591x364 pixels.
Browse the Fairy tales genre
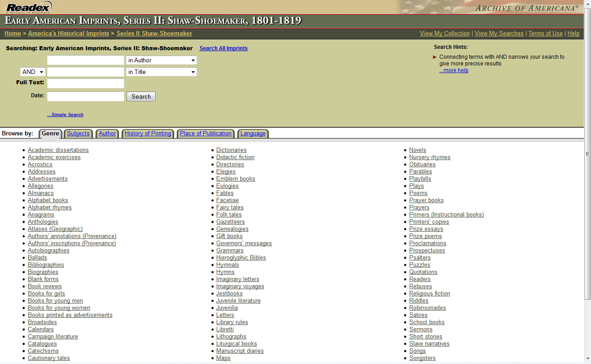[230, 208]
